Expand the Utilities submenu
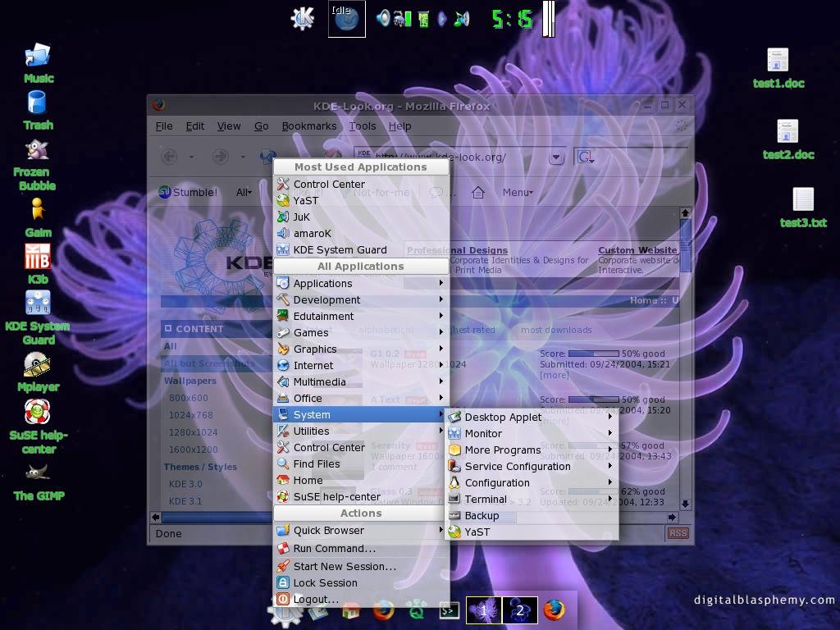The height and width of the screenshot is (630, 840). click(361, 431)
